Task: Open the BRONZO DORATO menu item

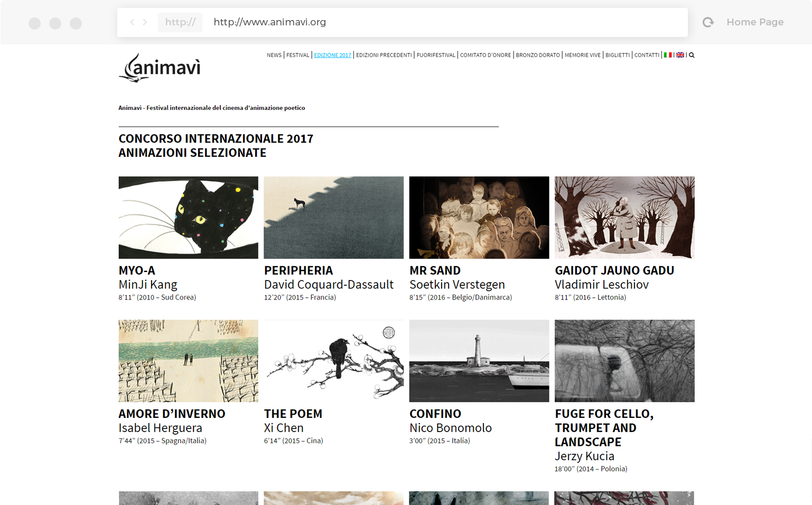Action: click(538, 55)
